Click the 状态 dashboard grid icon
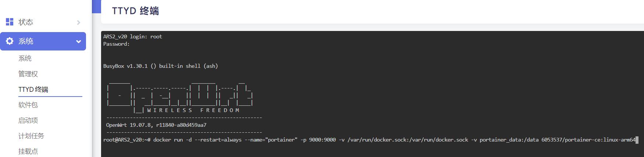Screen dimensions: 644x157 coord(10,22)
